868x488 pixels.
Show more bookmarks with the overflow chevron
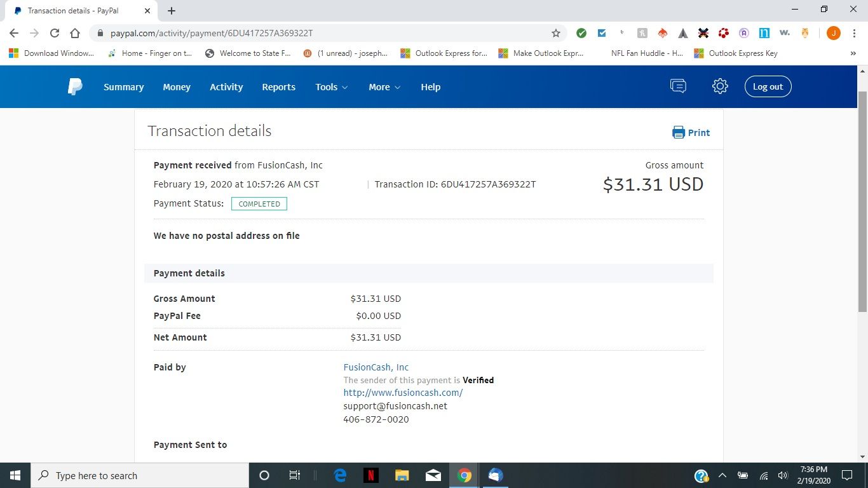853,53
